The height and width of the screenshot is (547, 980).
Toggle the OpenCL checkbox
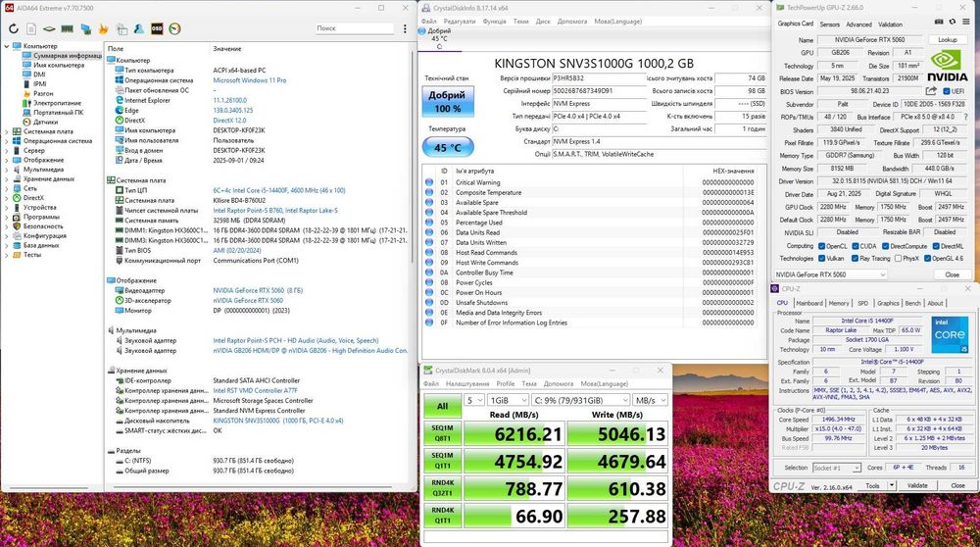822,246
